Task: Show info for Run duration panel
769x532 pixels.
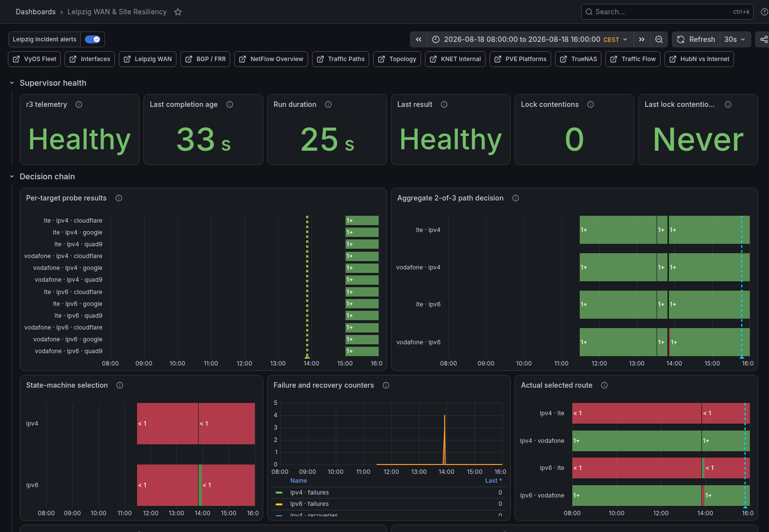Action: point(328,104)
